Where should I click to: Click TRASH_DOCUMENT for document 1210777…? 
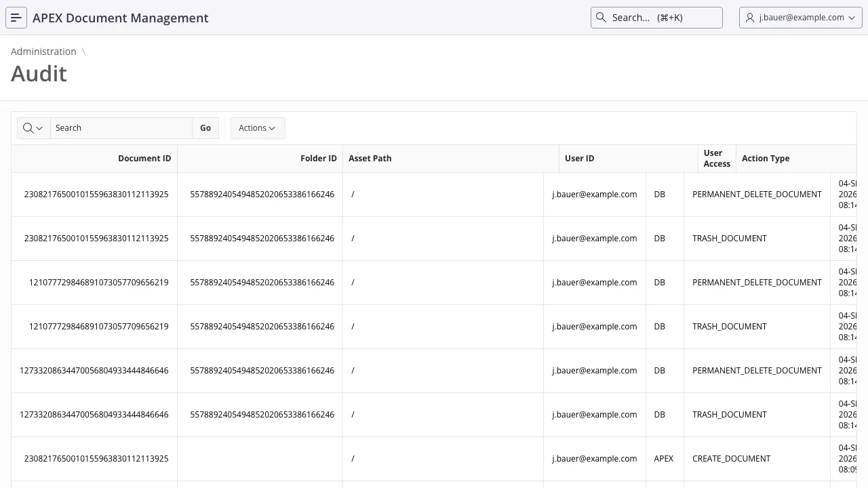tap(730, 327)
